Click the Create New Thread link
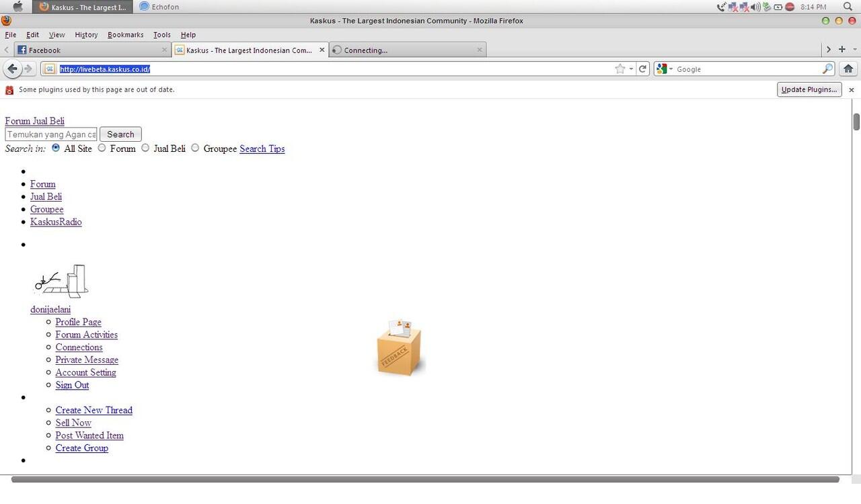The image size is (861, 504). 94,410
